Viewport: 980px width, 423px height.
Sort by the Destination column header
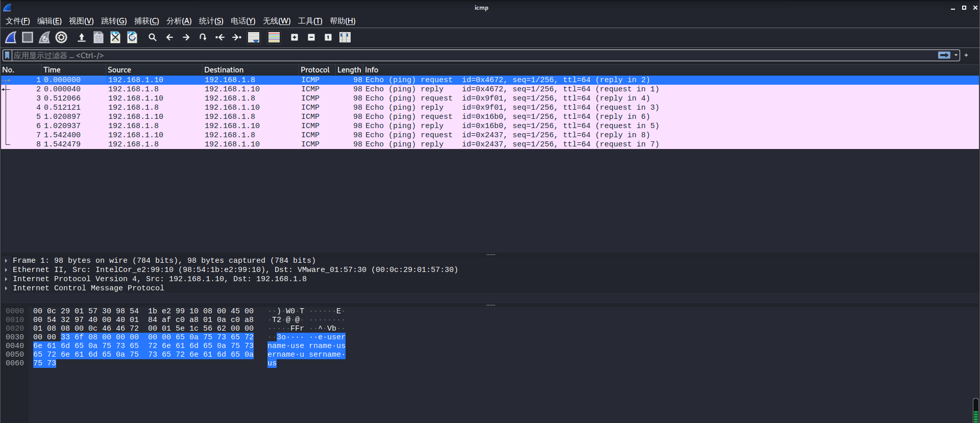(250, 70)
